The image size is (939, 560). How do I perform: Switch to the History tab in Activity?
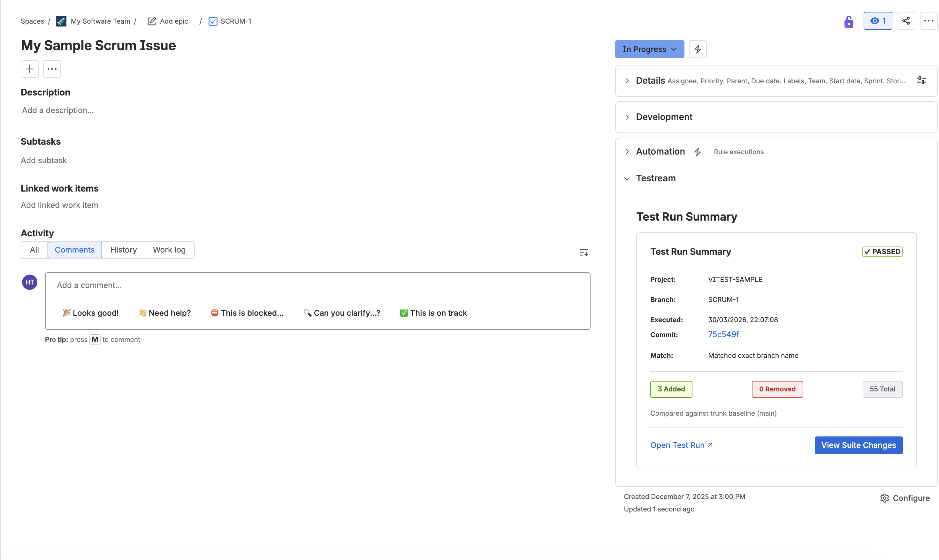pos(123,249)
